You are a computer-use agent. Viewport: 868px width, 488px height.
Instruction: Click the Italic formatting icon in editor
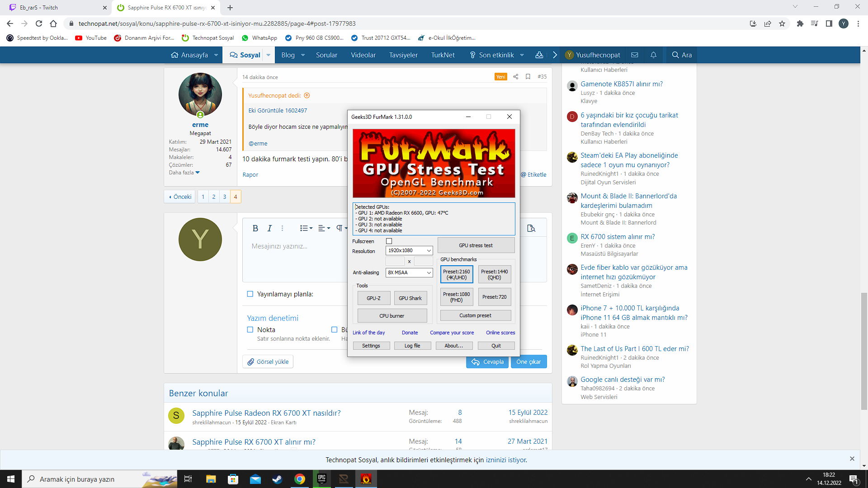point(269,229)
